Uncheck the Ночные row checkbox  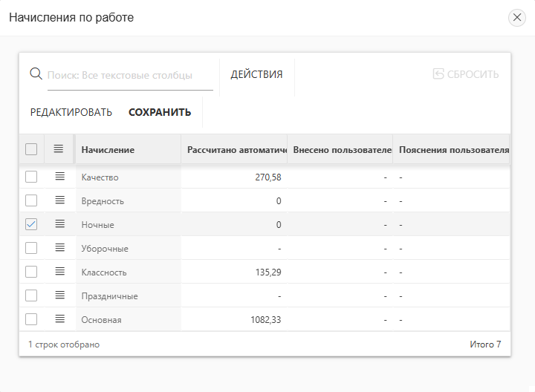tap(31, 224)
